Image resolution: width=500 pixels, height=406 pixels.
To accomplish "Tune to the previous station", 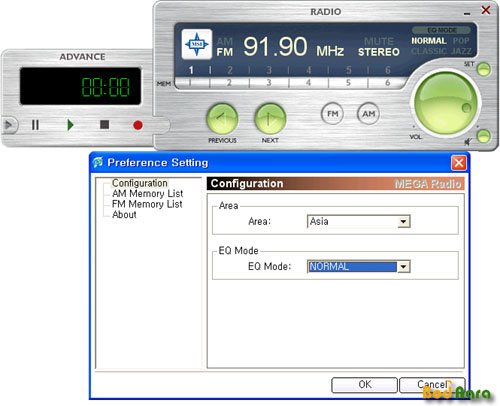I will (x=222, y=118).
